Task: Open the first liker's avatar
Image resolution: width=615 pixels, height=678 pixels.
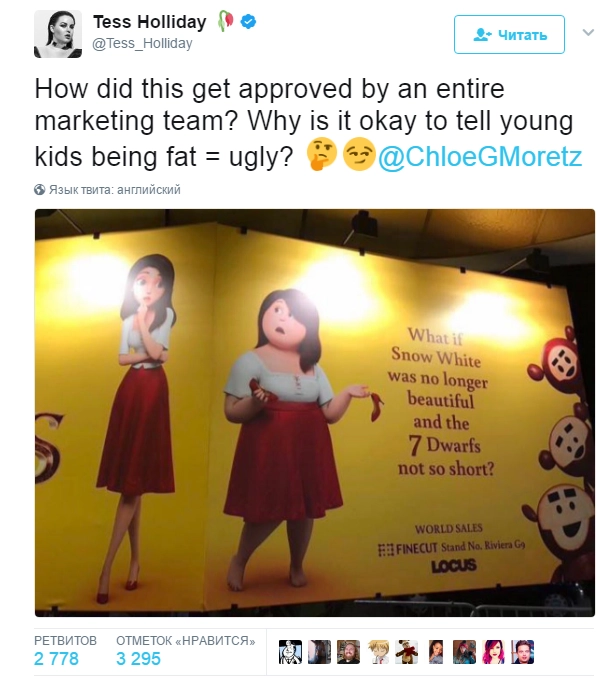Action: [x=289, y=652]
